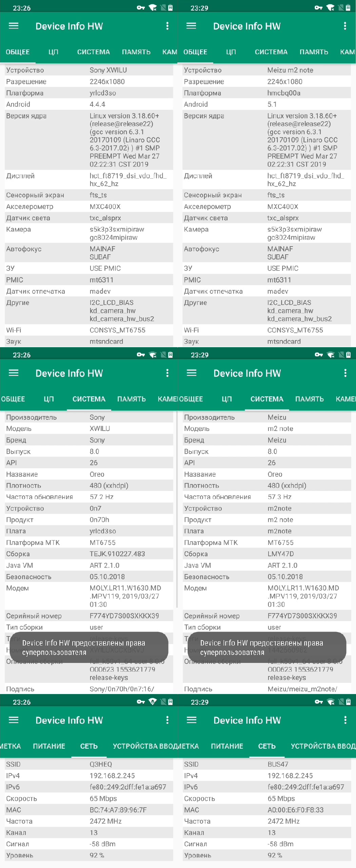Open hamburger menu on Meizu m2 note general-info screen
The height and width of the screenshot is (868, 356).
coord(191,26)
